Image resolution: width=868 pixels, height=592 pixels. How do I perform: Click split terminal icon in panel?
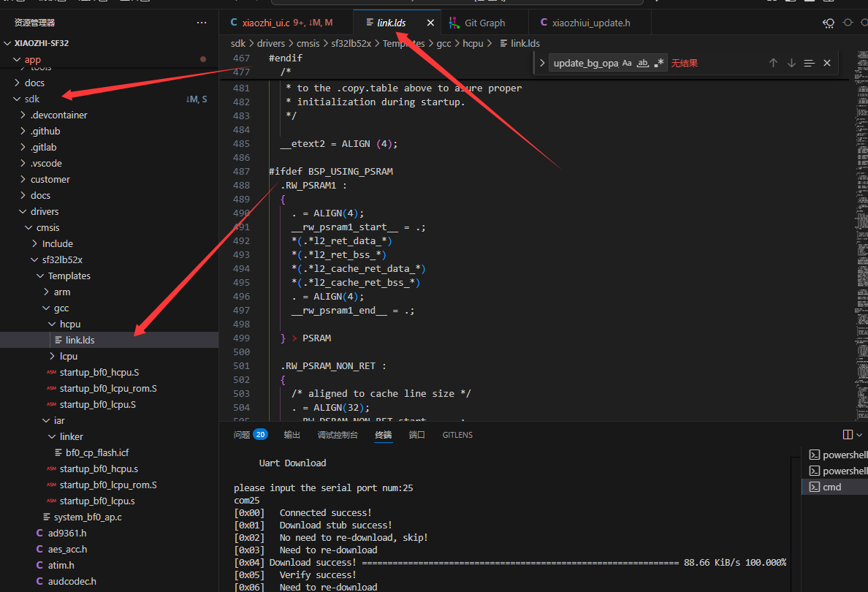click(848, 435)
